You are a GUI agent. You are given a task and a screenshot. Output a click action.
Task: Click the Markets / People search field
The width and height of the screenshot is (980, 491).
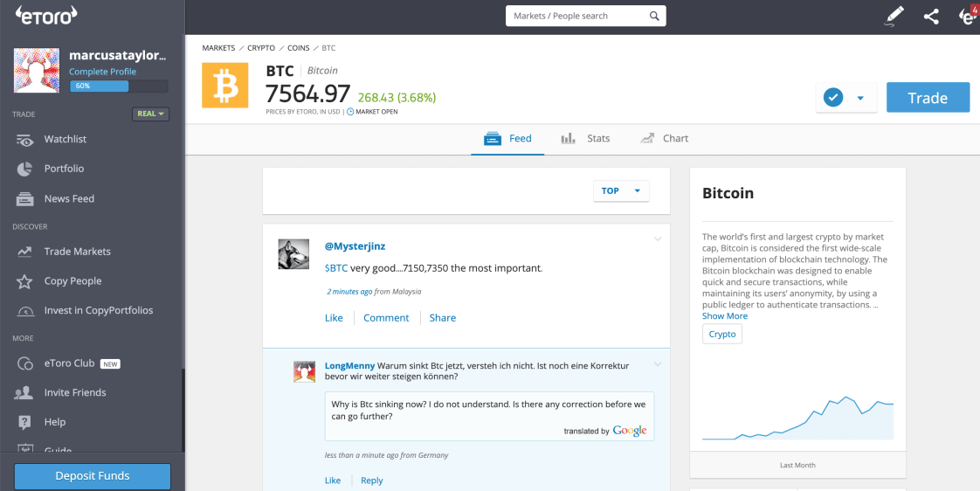click(585, 17)
